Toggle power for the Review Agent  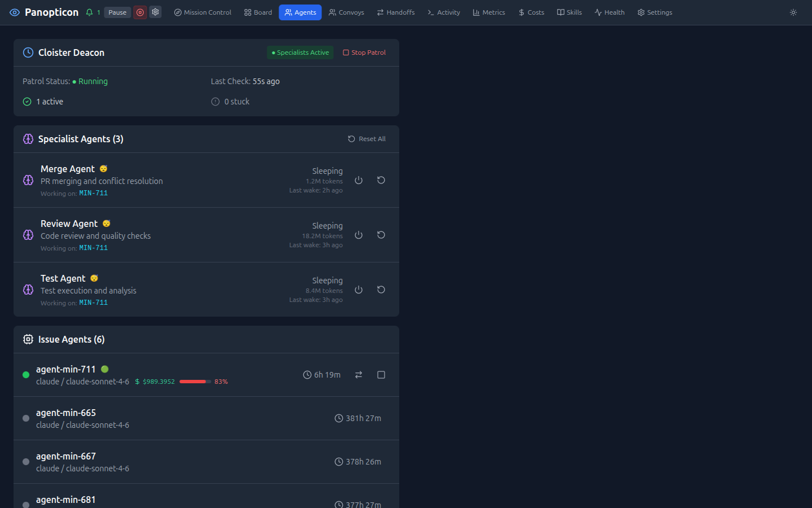point(359,235)
